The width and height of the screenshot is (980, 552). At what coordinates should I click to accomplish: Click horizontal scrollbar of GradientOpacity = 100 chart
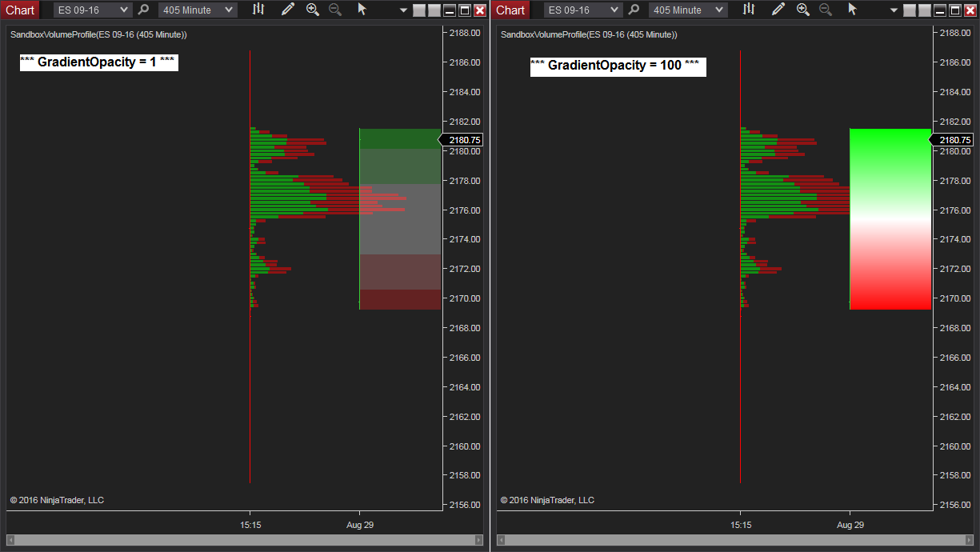point(734,540)
